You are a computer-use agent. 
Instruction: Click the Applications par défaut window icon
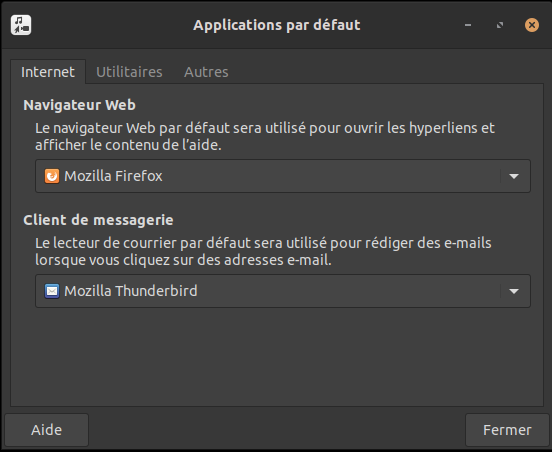click(x=21, y=25)
